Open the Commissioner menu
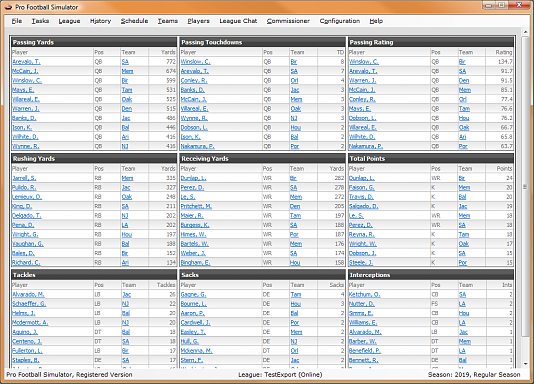Image resolution: width=534 pixels, height=384 pixels. pyautogui.click(x=288, y=21)
